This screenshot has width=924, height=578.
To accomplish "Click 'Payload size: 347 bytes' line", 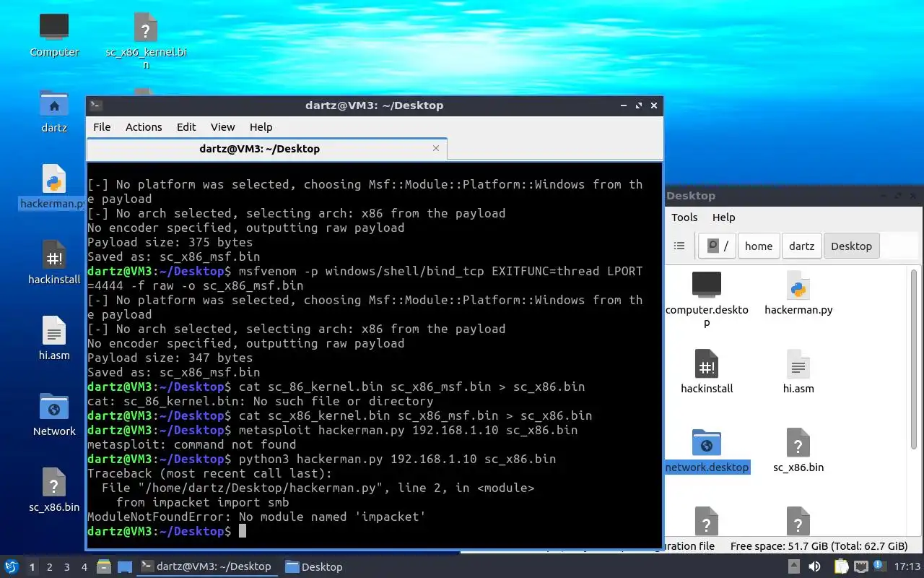I will [170, 358].
